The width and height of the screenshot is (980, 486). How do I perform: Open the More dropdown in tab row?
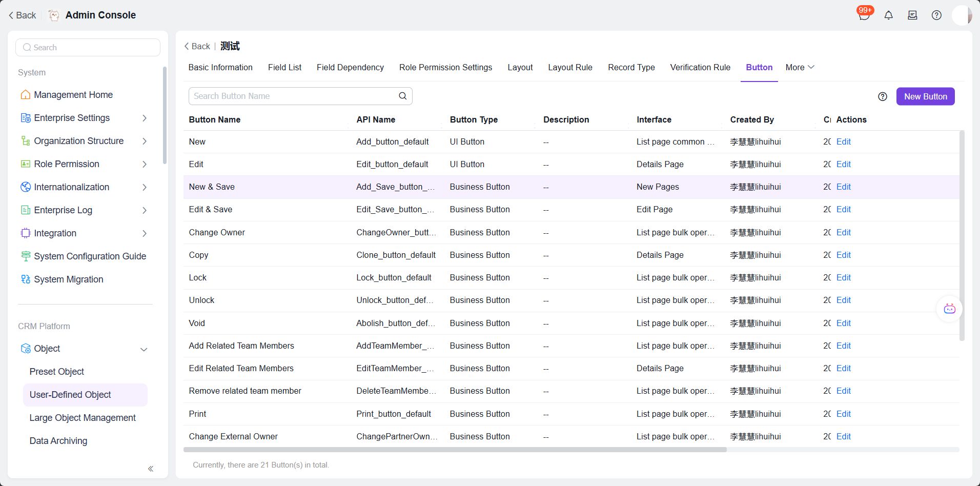(799, 67)
